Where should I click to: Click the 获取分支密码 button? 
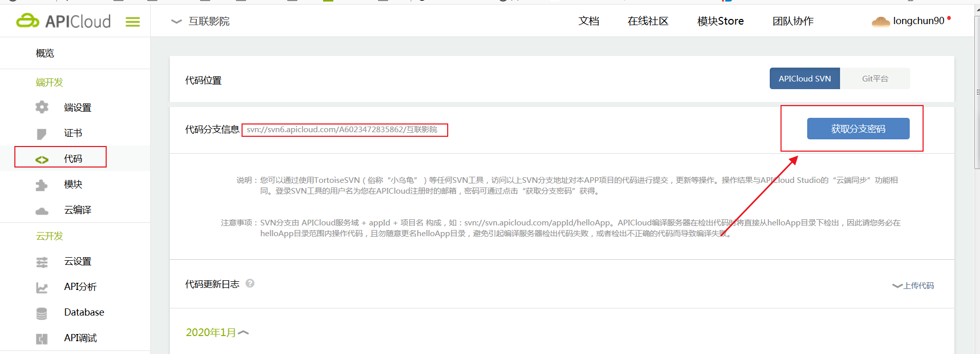coord(858,129)
